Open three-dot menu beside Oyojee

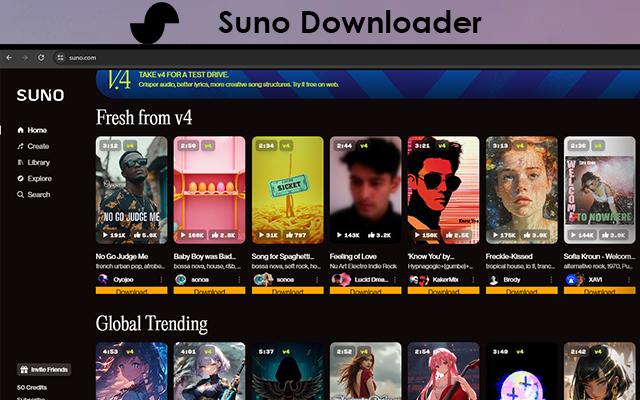point(161,280)
